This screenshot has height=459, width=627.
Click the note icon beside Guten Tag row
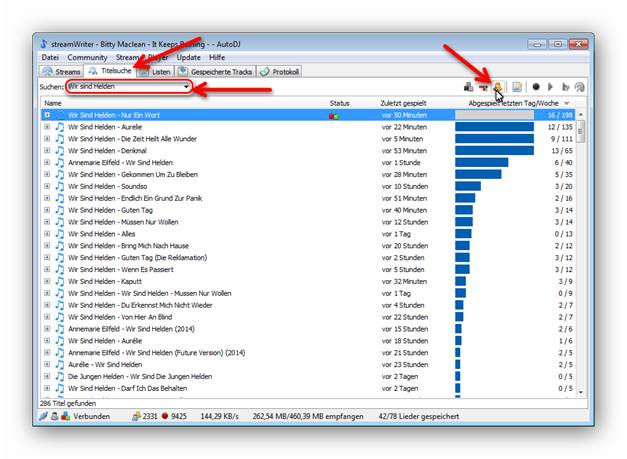click(x=60, y=210)
